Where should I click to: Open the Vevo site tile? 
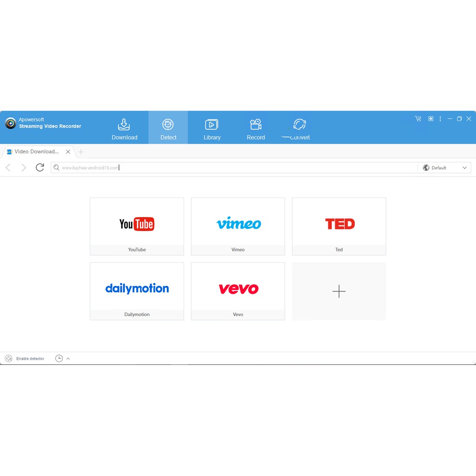pyautogui.click(x=238, y=291)
